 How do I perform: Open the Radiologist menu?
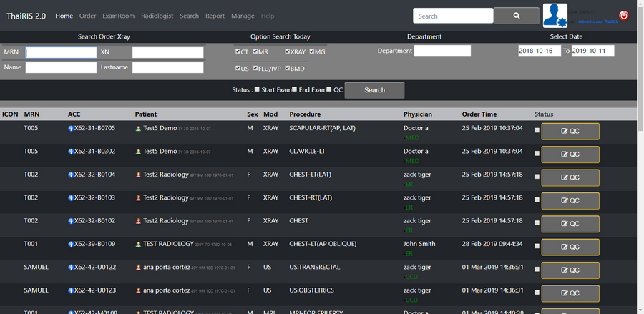point(155,16)
